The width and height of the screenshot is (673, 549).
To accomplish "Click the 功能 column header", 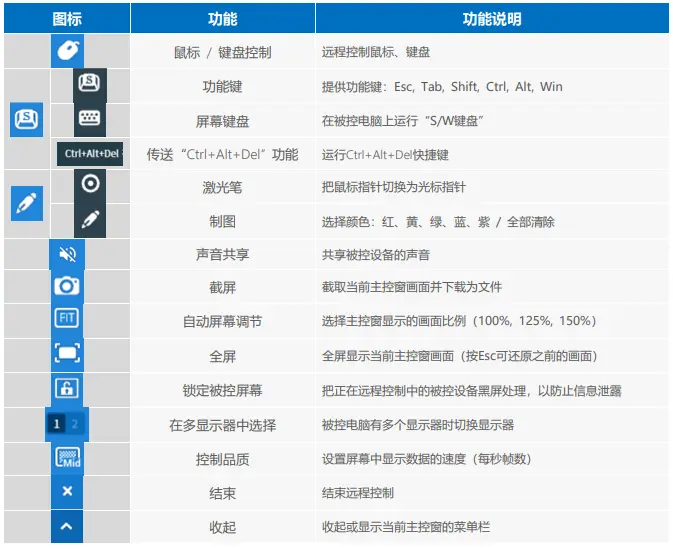I will click(223, 19).
